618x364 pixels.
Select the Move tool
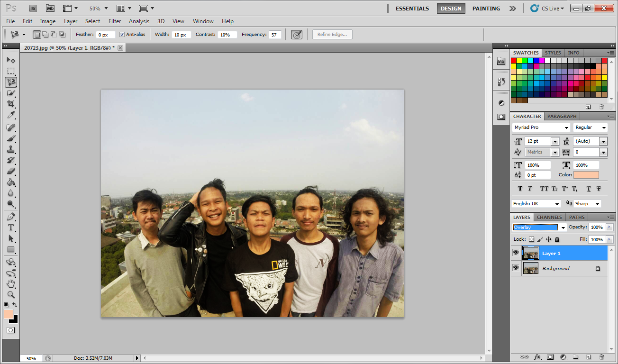point(11,60)
